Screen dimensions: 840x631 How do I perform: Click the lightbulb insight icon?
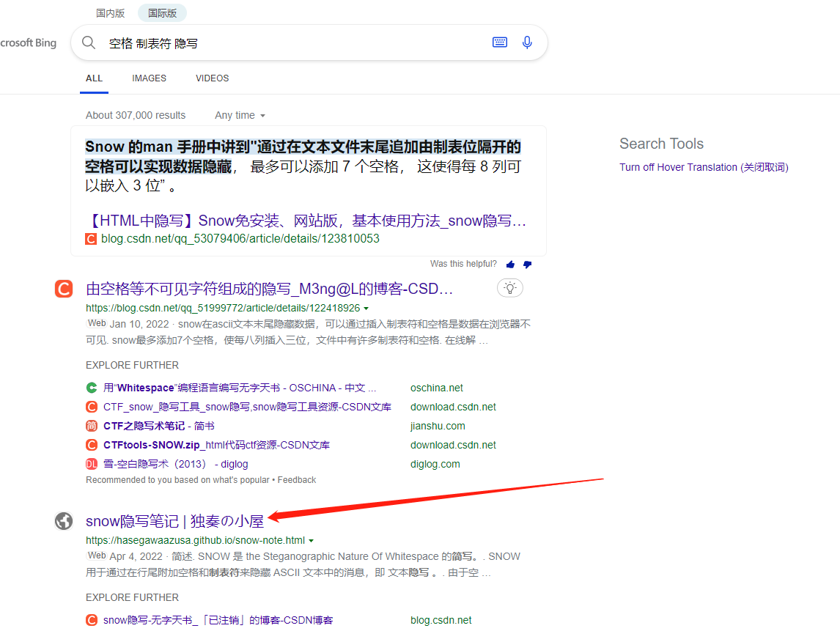[x=510, y=288]
